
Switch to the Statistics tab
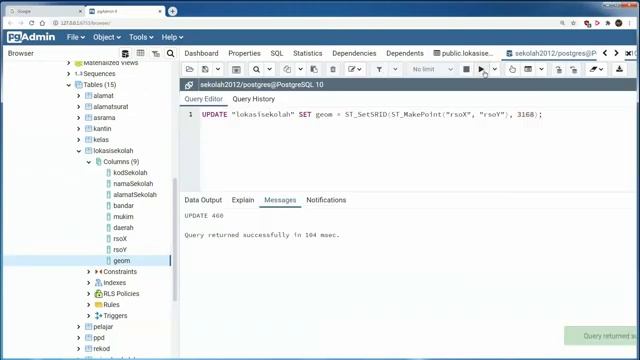pos(307,53)
